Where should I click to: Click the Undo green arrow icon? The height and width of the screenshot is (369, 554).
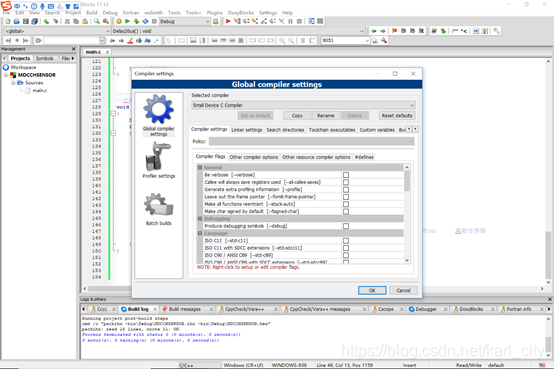coord(46,22)
